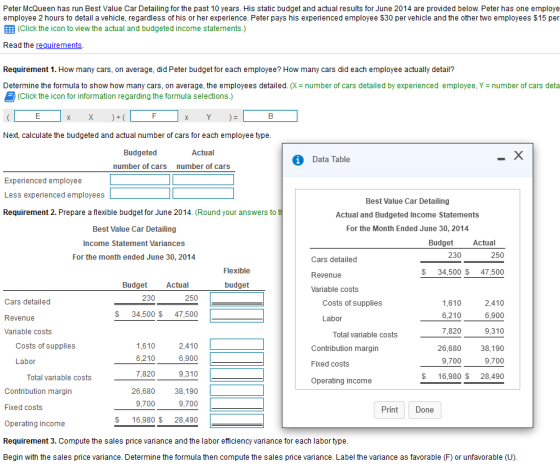The image size is (560, 466).
Task: Close the Data Table dialog
Action: pos(519,155)
